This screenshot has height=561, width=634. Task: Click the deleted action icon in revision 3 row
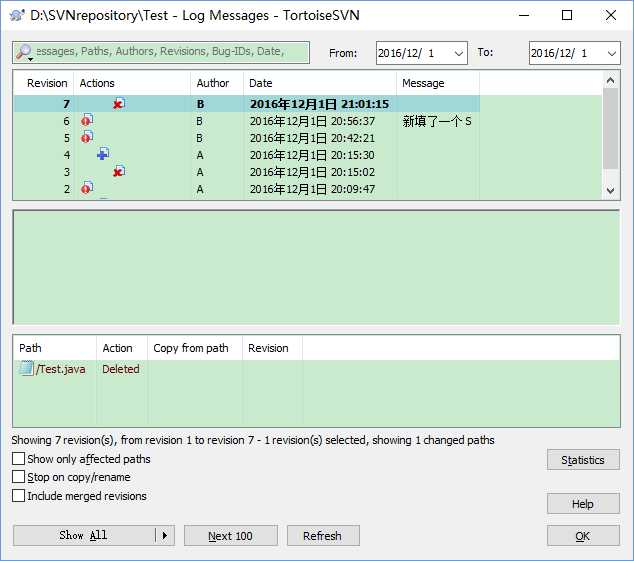tap(119, 171)
